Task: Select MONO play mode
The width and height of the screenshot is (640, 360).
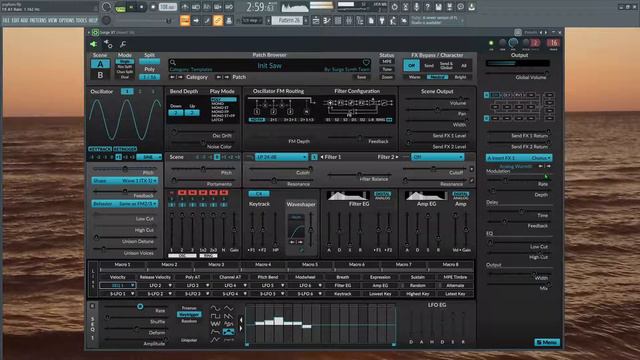Action: [218, 104]
